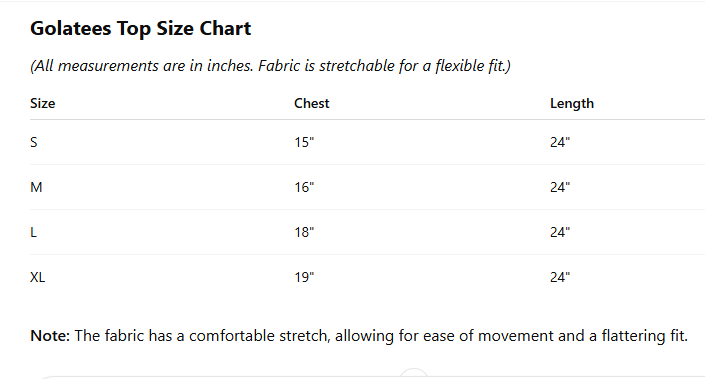Select the S size row label
Image resolution: width=705 pixels, height=379 pixels.
click(x=34, y=143)
